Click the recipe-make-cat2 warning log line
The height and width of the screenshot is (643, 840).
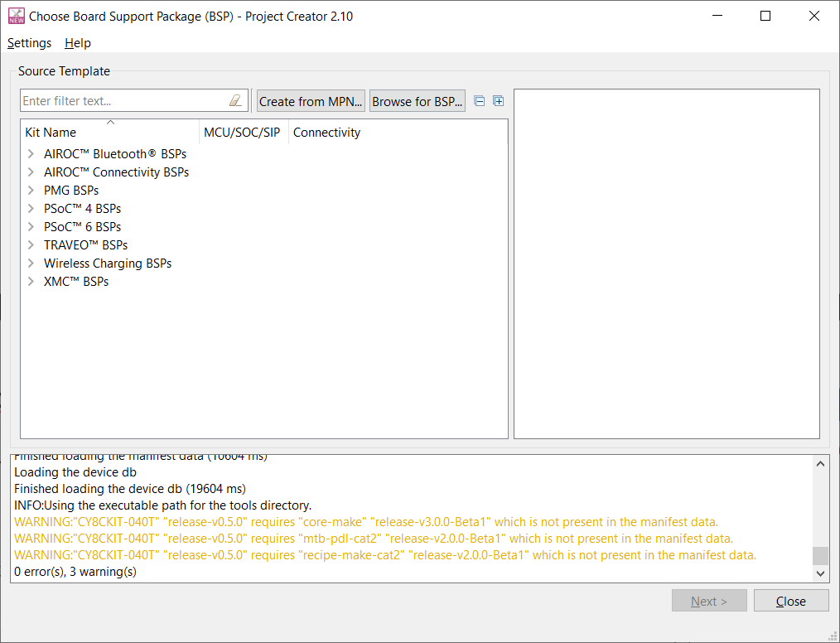[385, 555]
